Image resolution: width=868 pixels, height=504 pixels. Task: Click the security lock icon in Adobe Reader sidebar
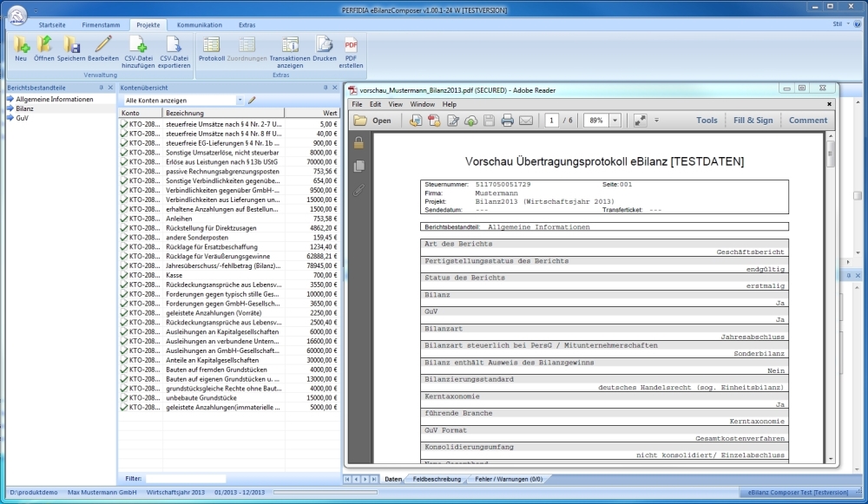click(x=358, y=143)
